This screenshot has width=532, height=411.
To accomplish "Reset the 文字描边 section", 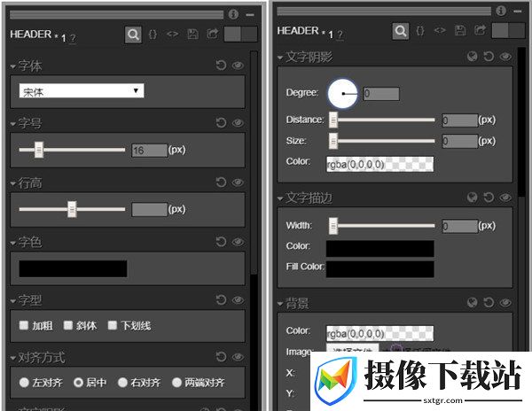I will [489, 198].
